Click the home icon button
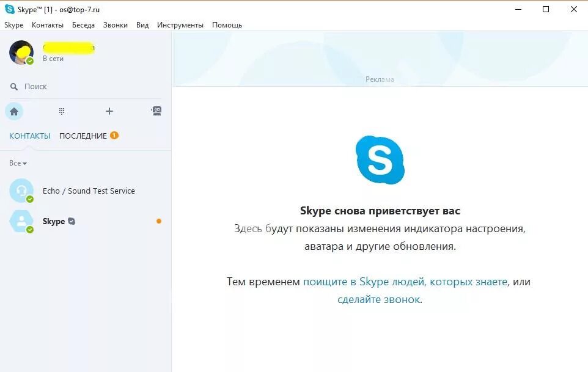This screenshot has width=588, height=372. (14, 112)
